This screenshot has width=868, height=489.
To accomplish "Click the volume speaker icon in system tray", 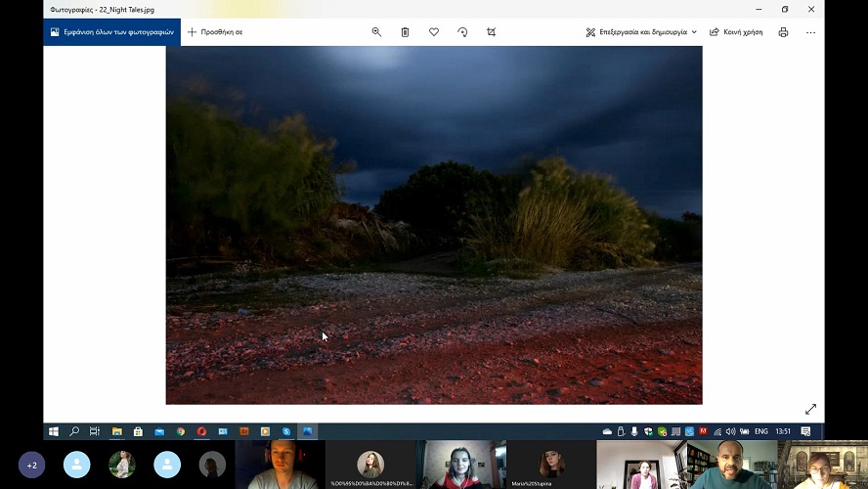I will coord(730,431).
